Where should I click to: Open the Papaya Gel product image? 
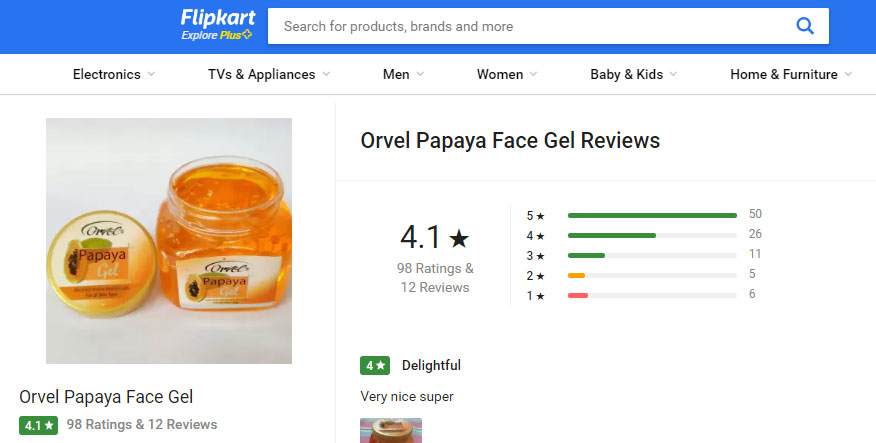[x=169, y=241]
